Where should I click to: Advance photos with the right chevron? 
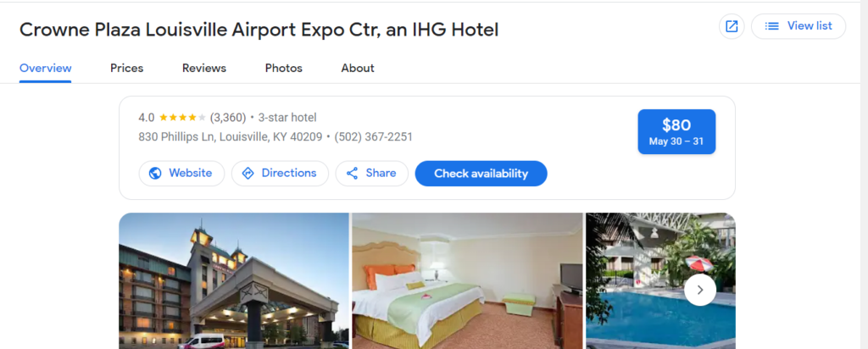point(700,290)
